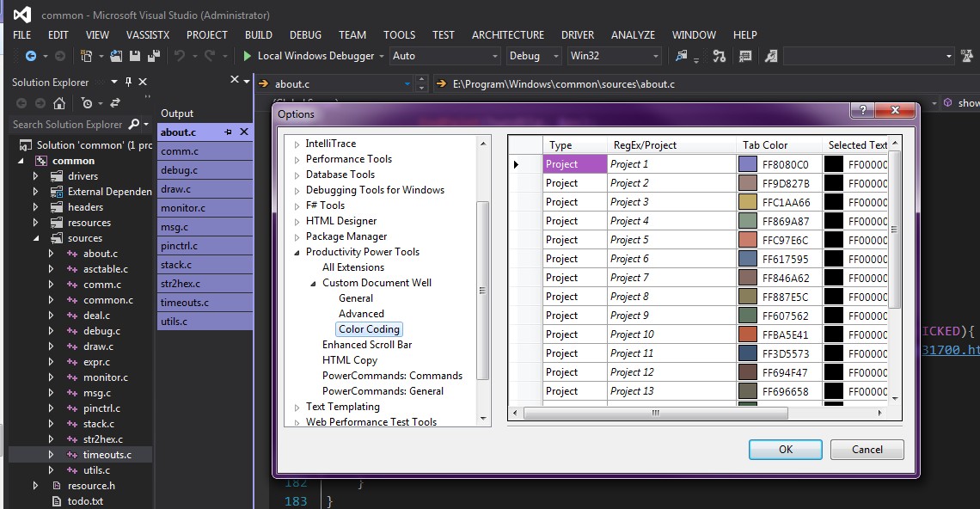Click the folder icon beside drivers
Image resolution: width=980 pixels, height=509 pixels.
click(57, 176)
